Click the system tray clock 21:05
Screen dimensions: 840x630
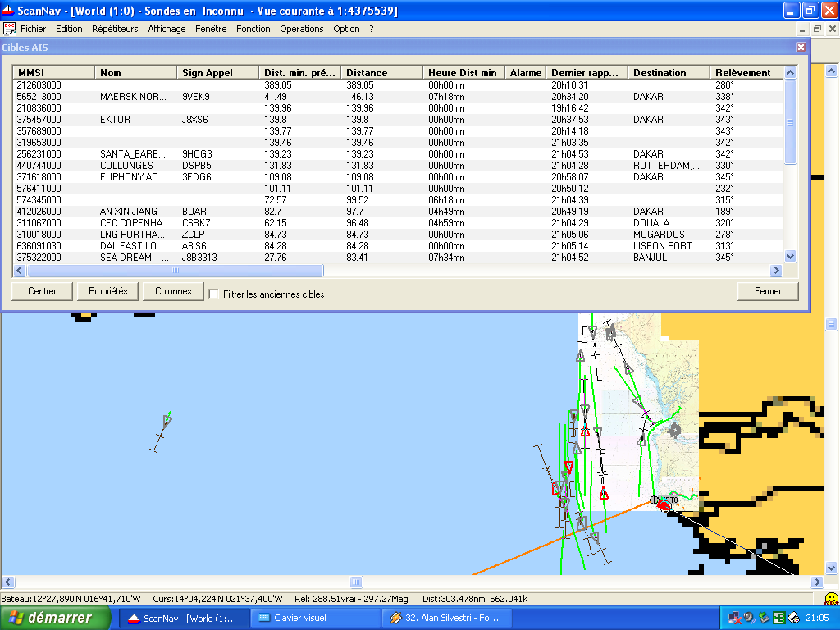[x=817, y=619]
